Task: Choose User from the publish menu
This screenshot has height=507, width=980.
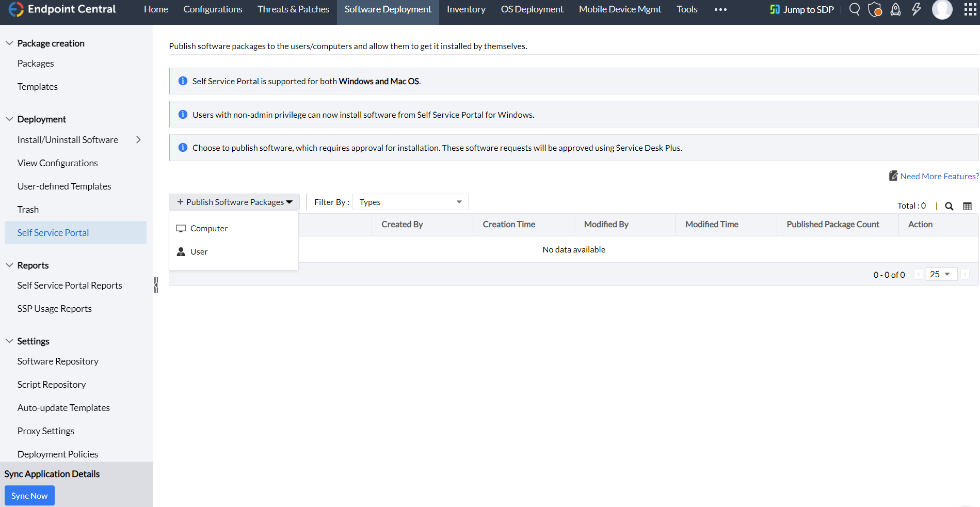Action: click(x=234, y=251)
